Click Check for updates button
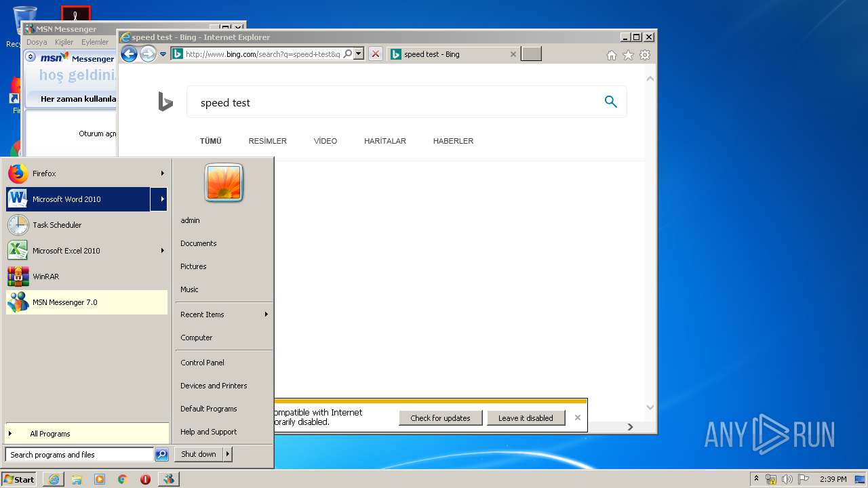 pos(440,418)
